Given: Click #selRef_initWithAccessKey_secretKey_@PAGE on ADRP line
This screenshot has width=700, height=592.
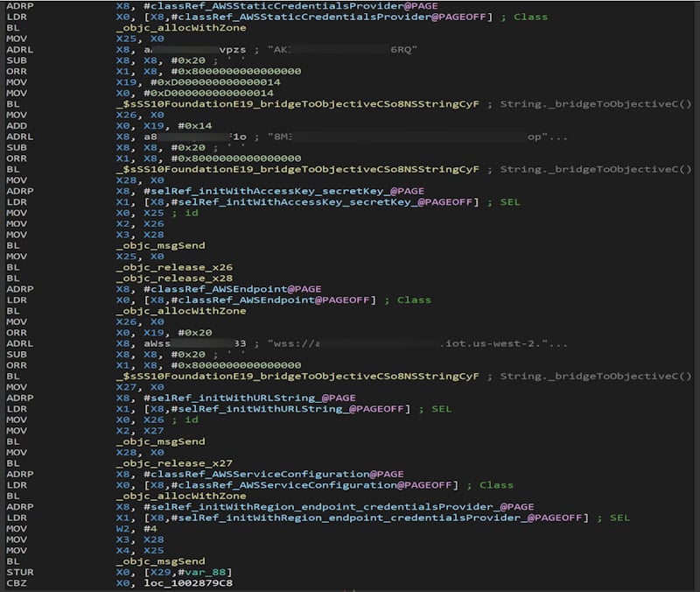Looking at the screenshot, I should [x=283, y=191].
